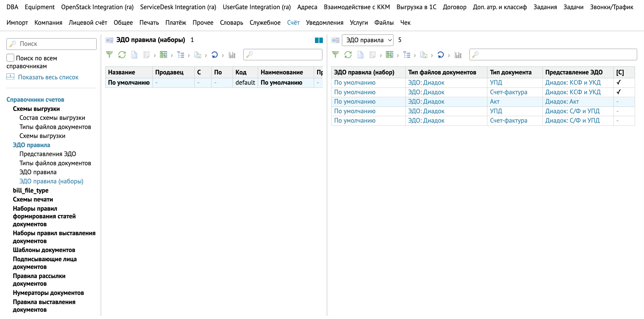Create new record in ЭДО правила (наборы) panel

pyautogui.click(x=134, y=55)
